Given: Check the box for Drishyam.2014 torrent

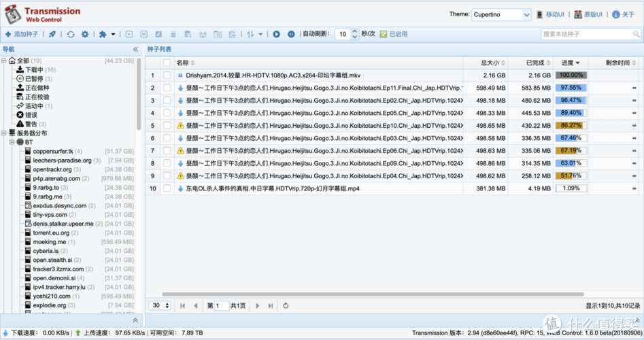Looking at the screenshot, I should click(167, 75).
